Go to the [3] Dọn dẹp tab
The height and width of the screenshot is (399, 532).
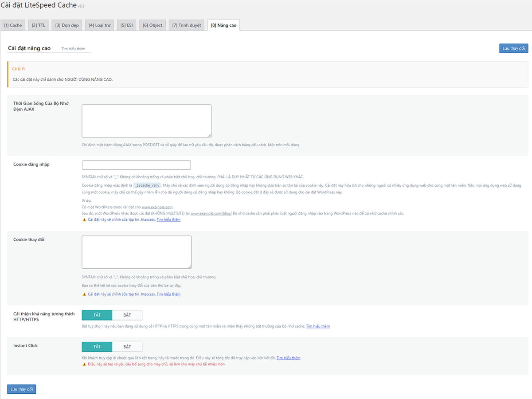pyautogui.click(x=67, y=25)
